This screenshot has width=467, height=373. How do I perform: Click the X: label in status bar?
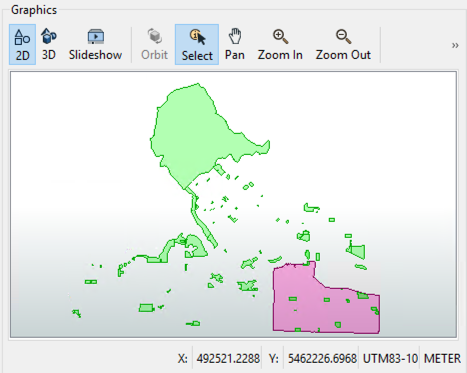[182, 359]
